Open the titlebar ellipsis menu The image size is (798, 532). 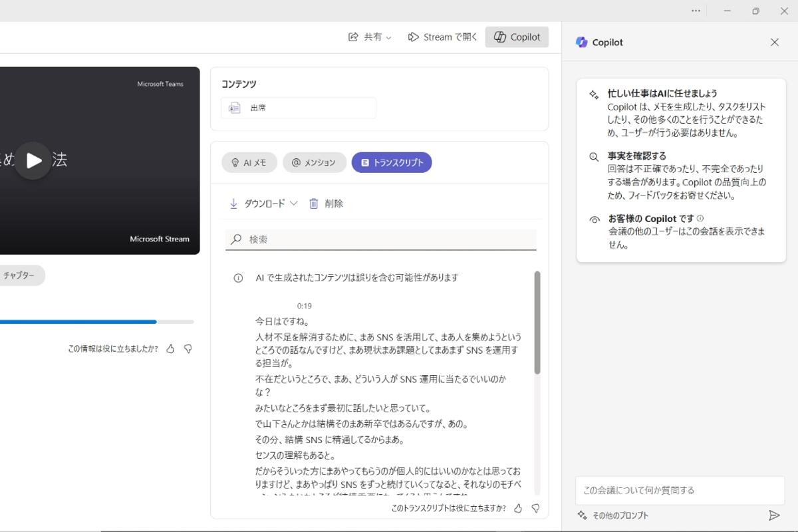click(x=696, y=11)
